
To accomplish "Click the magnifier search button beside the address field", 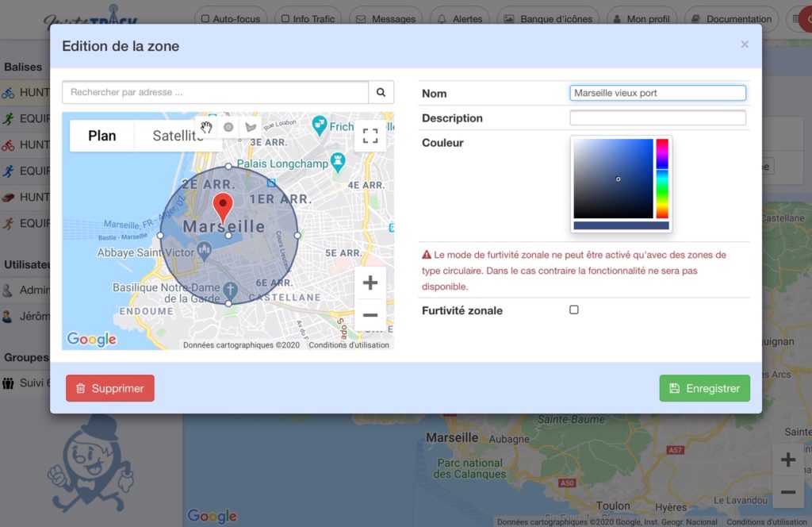I will (381, 92).
